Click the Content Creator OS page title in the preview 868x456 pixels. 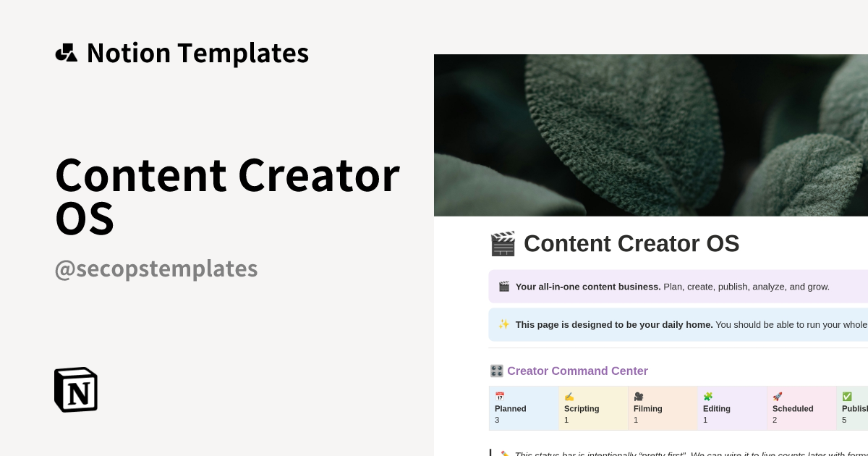point(631,244)
